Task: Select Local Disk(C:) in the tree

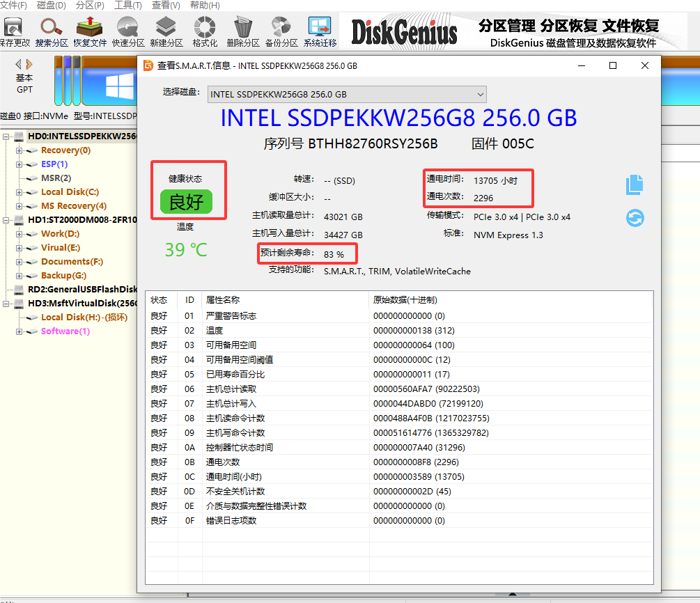Action: [x=70, y=192]
